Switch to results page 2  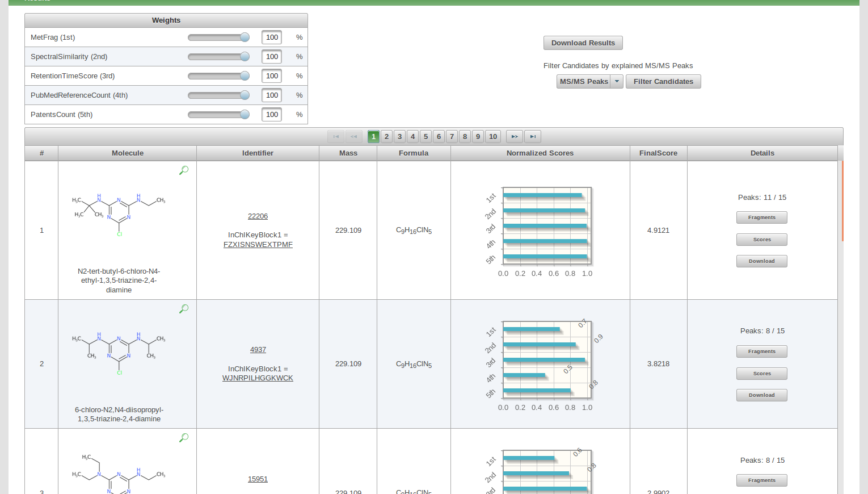[386, 136]
